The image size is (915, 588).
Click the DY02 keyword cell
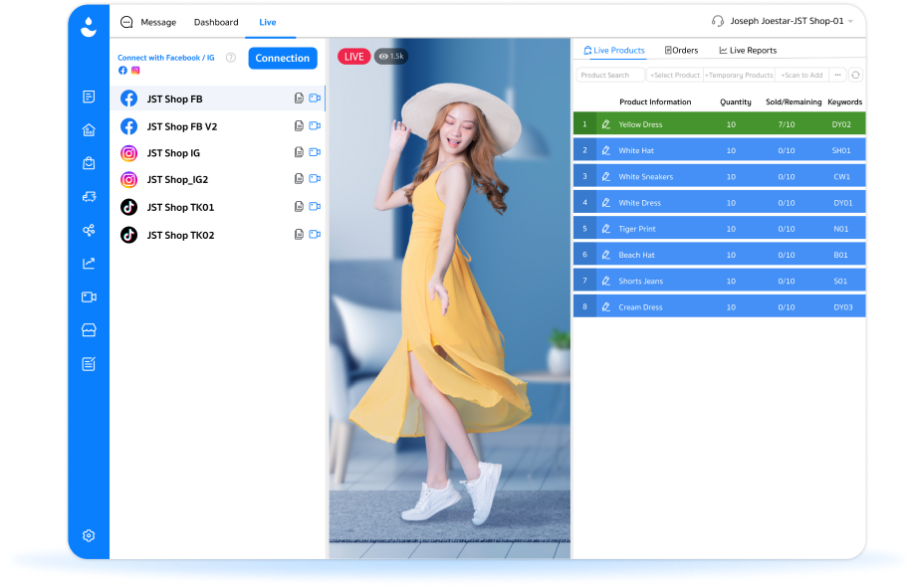coord(841,124)
